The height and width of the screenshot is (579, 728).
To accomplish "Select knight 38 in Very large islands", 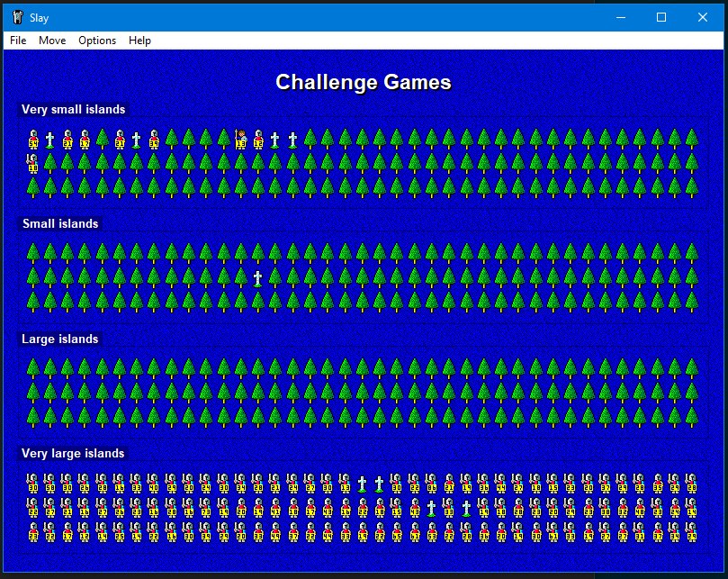I will coord(605,508).
